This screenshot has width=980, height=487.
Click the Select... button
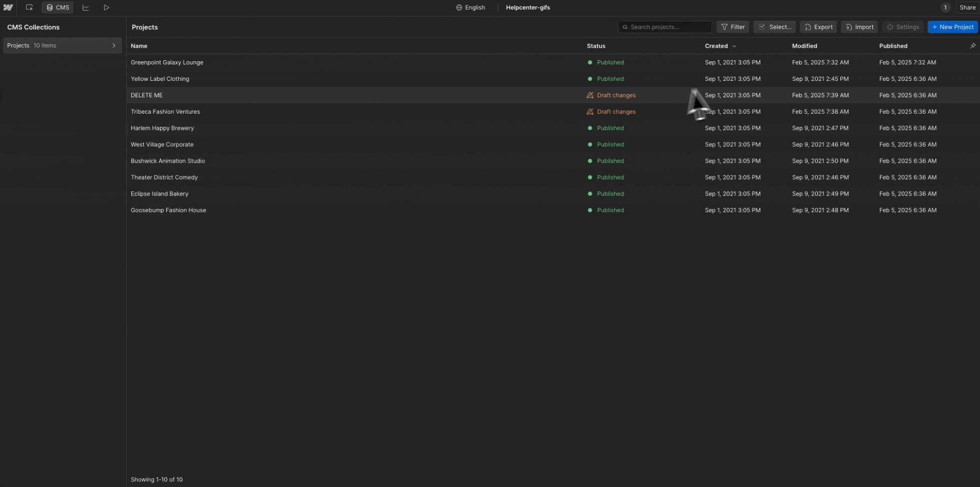pyautogui.click(x=774, y=27)
